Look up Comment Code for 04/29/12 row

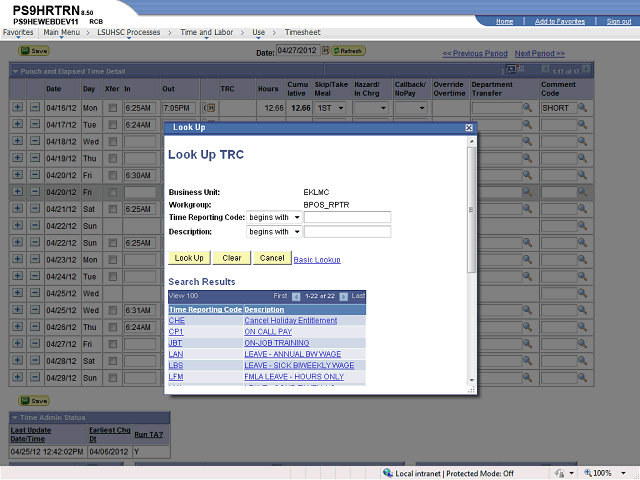582,378
